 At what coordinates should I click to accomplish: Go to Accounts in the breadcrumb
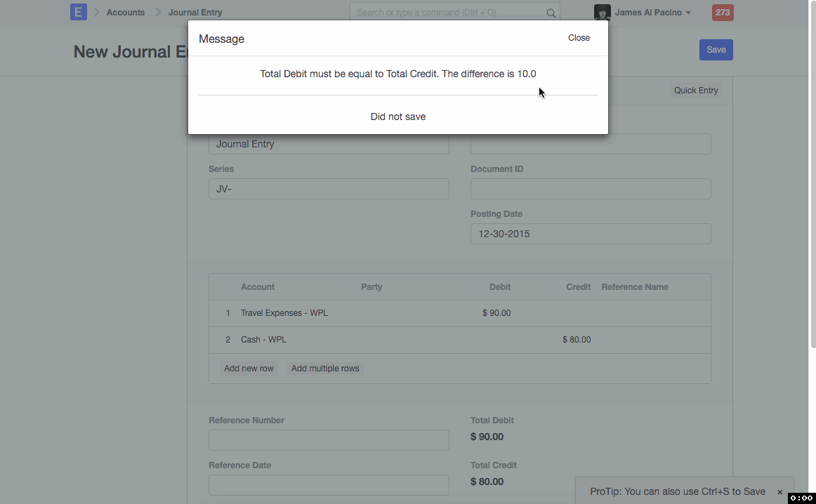tap(126, 13)
